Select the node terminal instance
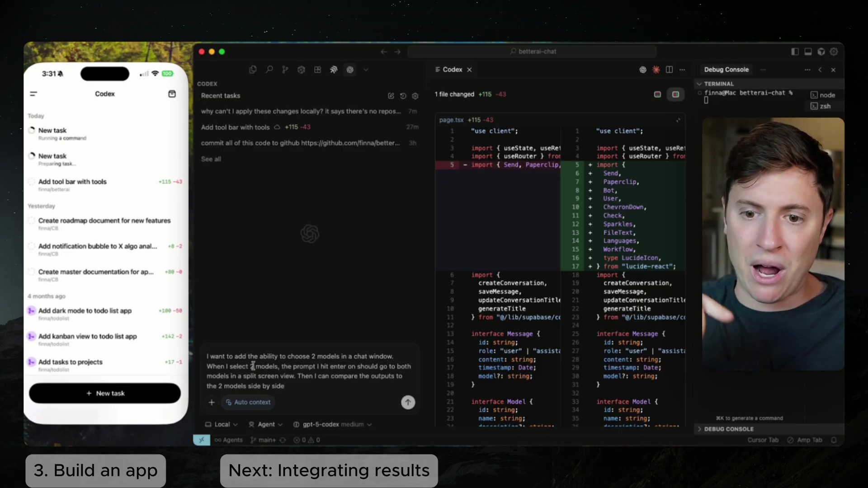The height and width of the screenshot is (488, 868). [x=823, y=95]
